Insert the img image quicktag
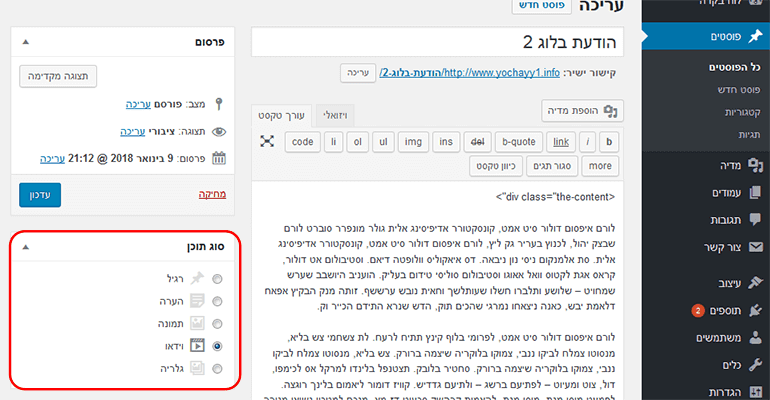 point(413,142)
